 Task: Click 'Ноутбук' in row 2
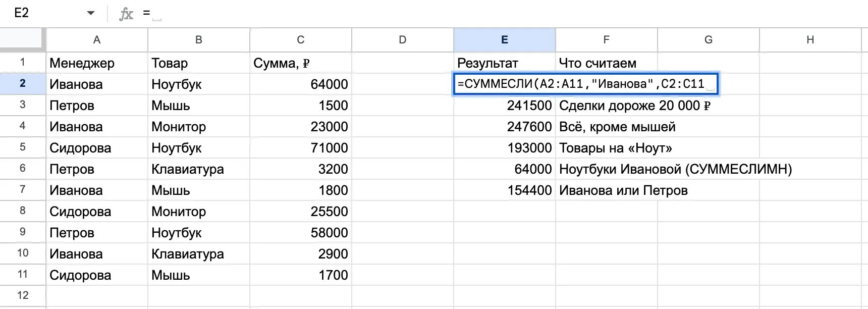tap(199, 84)
